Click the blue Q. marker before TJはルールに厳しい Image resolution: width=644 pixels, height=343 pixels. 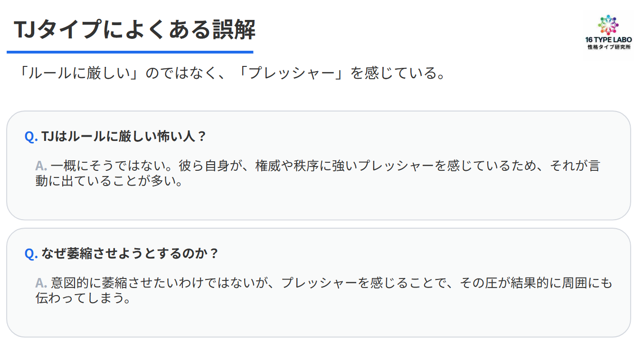31,137
